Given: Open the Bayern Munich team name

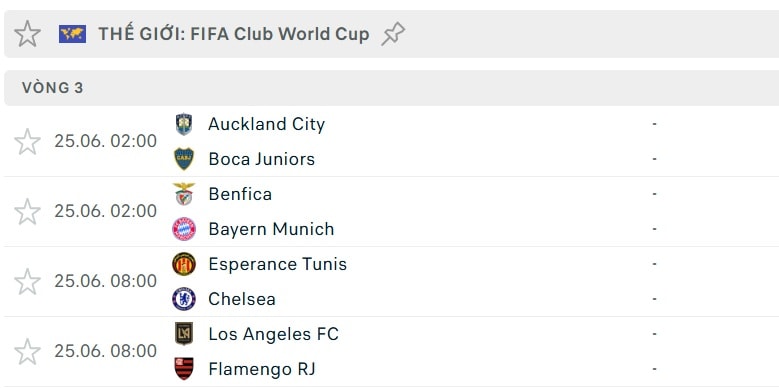Looking at the screenshot, I should (x=271, y=229).
